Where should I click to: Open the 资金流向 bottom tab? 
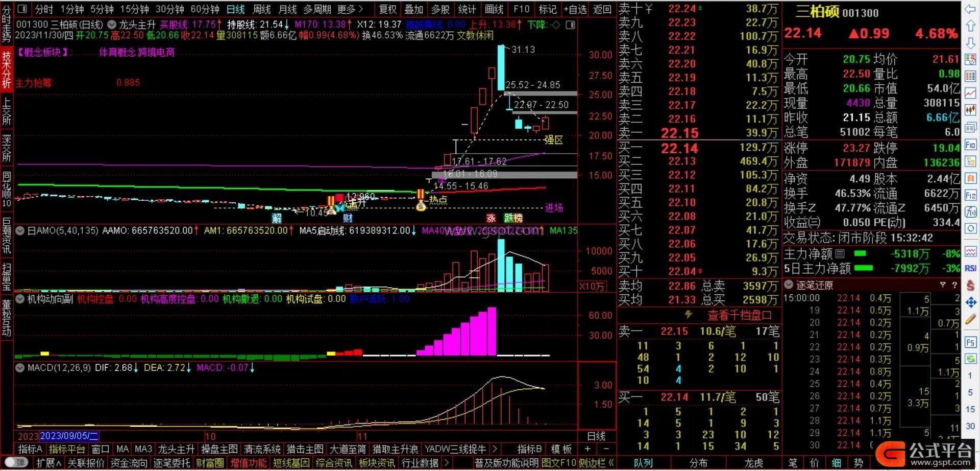coord(129,463)
